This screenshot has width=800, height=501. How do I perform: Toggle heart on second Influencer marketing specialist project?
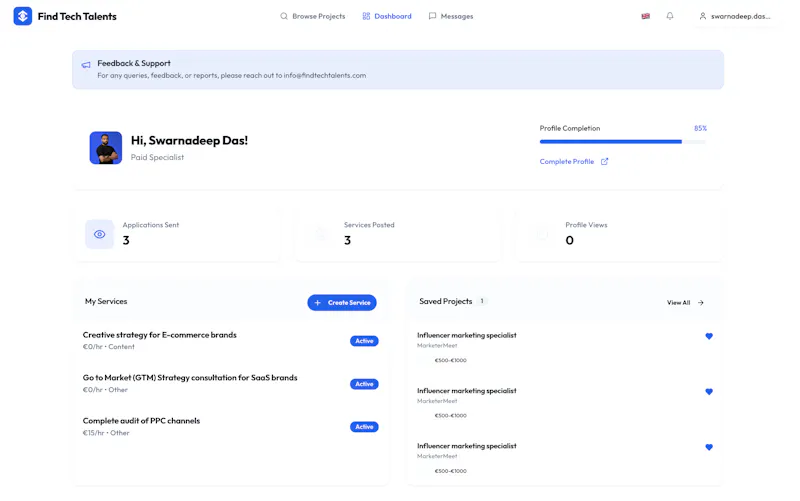(709, 392)
